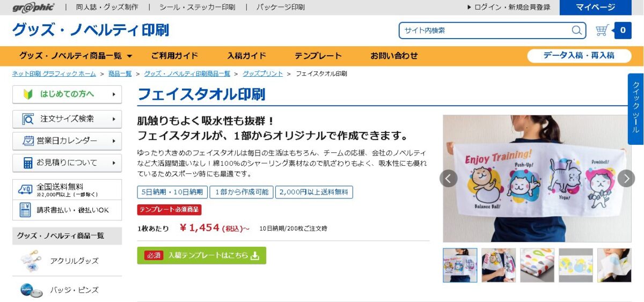Click the データ入稿・再入稿 button
Screen dimensions: 644x302
pos(579,56)
